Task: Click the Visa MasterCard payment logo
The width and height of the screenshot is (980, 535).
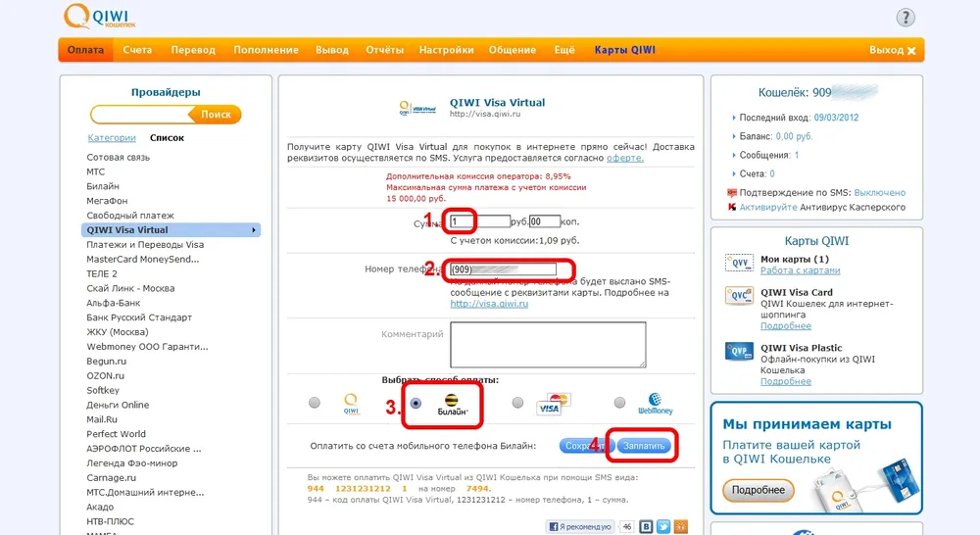Action: (554, 404)
